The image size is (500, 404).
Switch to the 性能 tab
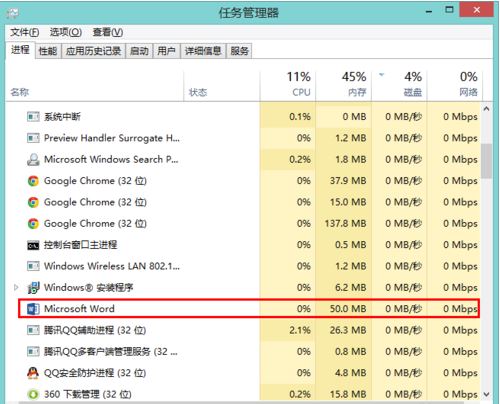pyautogui.click(x=48, y=51)
